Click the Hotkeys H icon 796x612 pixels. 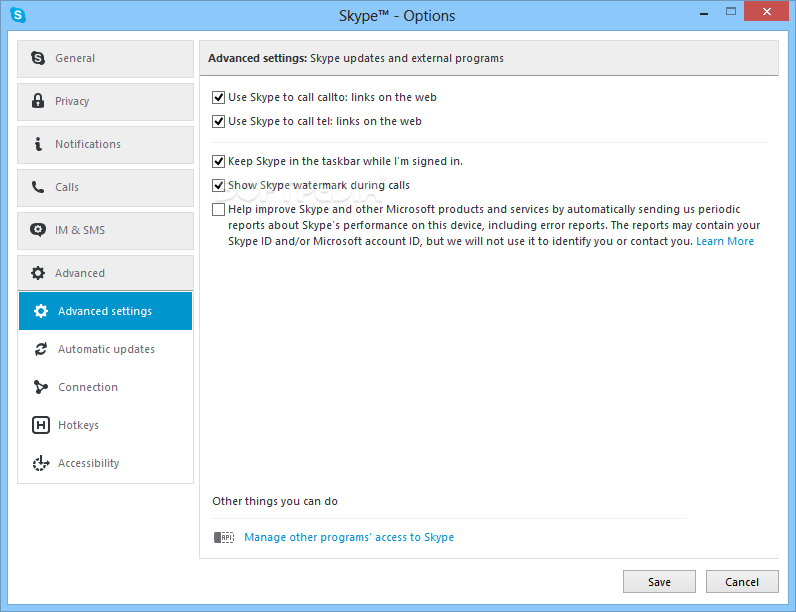click(x=41, y=425)
